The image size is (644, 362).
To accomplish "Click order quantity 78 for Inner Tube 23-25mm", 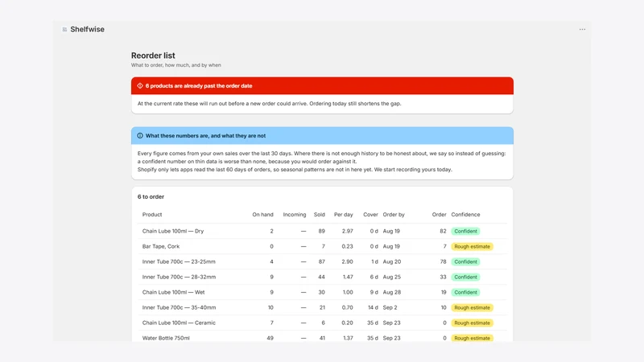I will pos(443,261).
